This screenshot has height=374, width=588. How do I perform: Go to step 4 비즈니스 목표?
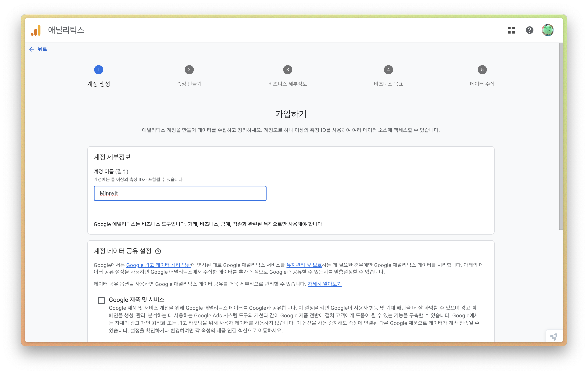pos(388,70)
